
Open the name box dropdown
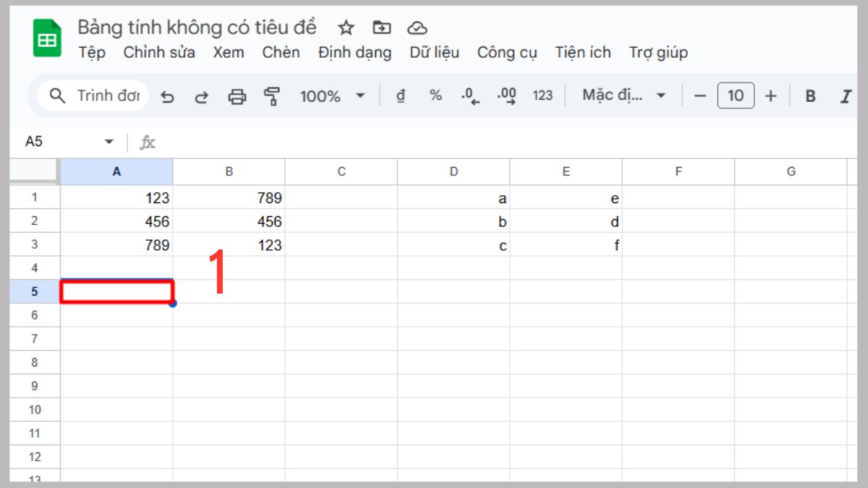click(110, 141)
